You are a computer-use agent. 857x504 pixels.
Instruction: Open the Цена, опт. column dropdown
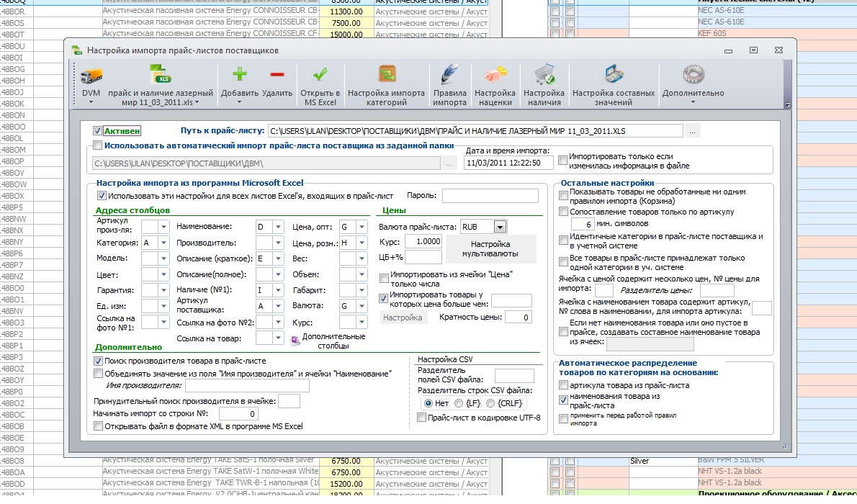pyautogui.click(x=362, y=226)
